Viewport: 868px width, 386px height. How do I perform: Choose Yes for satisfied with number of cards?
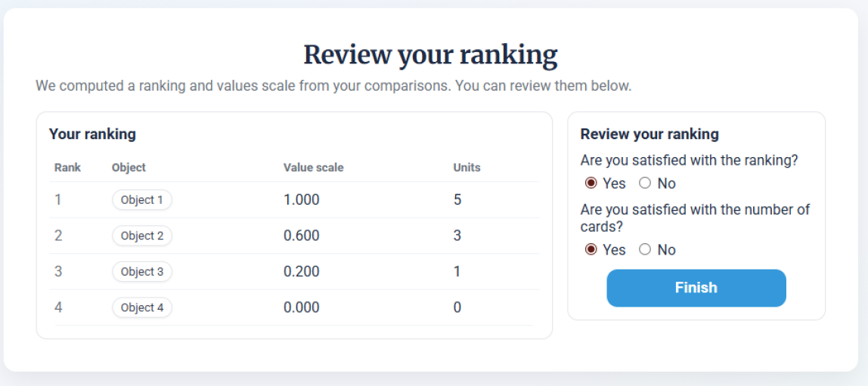point(591,249)
